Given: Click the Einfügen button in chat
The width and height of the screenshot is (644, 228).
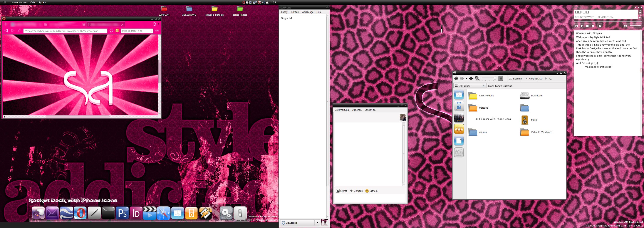Looking at the screenshot, I should [x=356, y=191].
